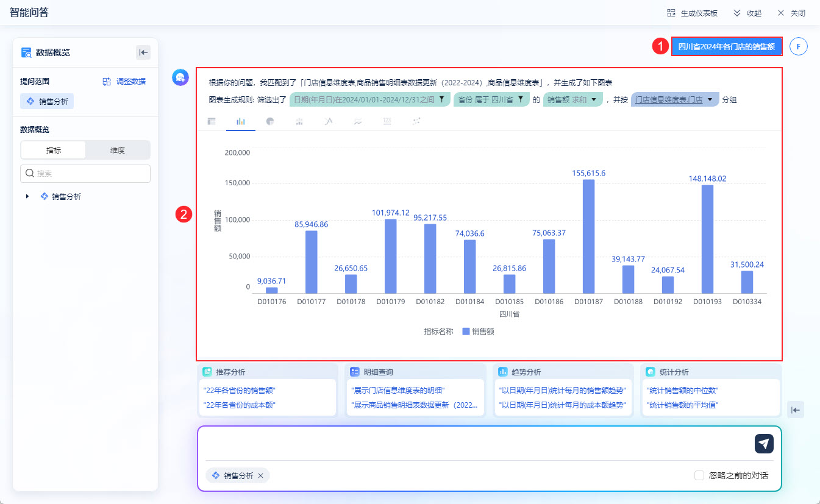Screen dimensions: 820x504
Task: Click the 收起 collapse chevron icon
Action: [x=737, y=13]
